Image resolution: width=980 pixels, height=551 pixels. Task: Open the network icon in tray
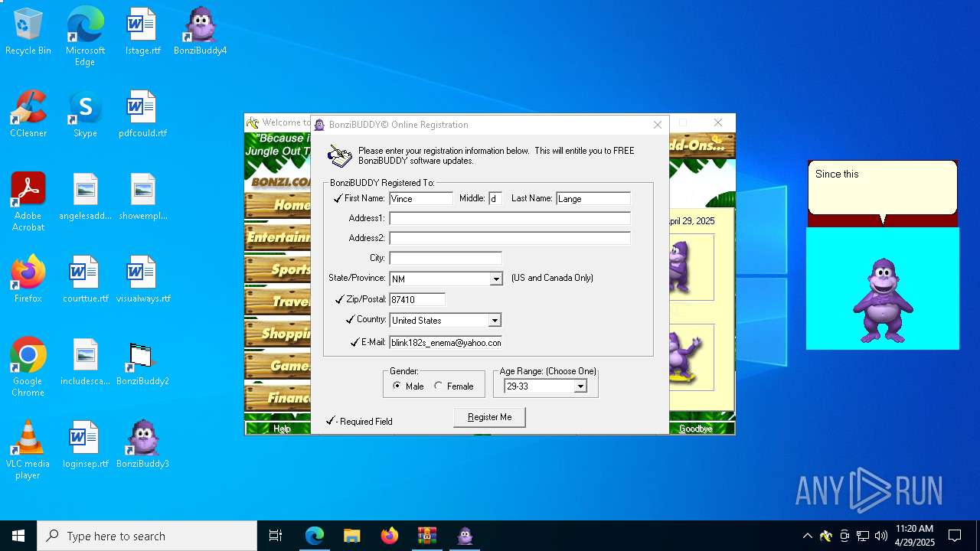[863, 536]
